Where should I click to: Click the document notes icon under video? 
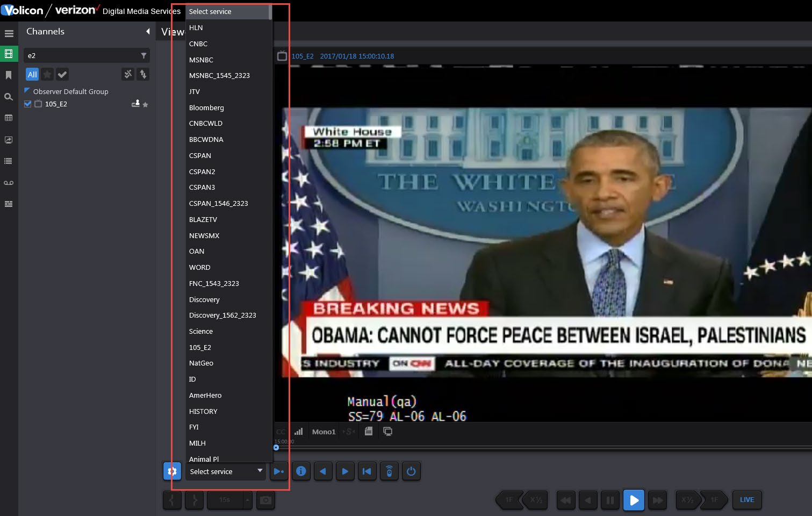tap(369, 431)
